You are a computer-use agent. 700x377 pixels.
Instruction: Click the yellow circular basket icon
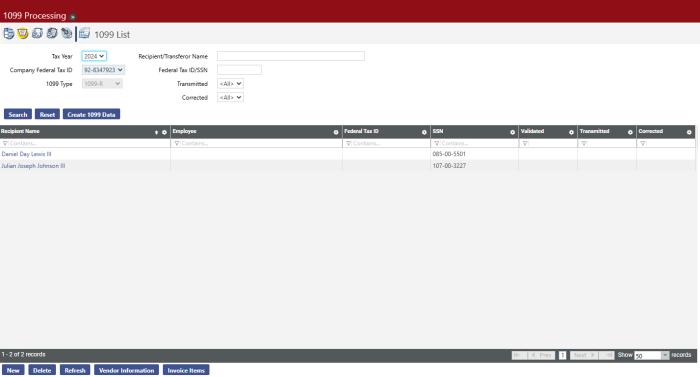pyautogui.click(x=23, y=34)
